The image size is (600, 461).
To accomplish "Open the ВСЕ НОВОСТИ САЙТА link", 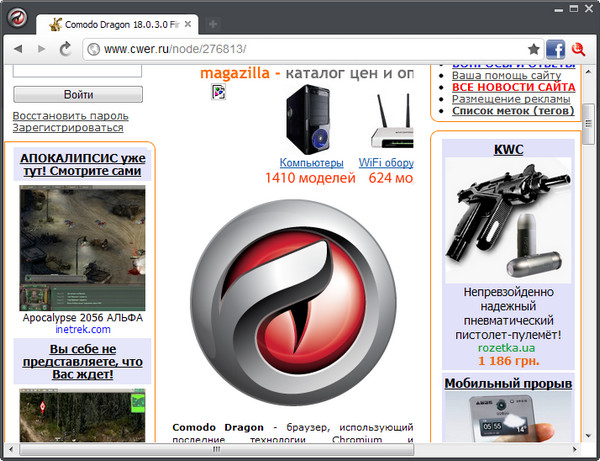I will point(513,87).
